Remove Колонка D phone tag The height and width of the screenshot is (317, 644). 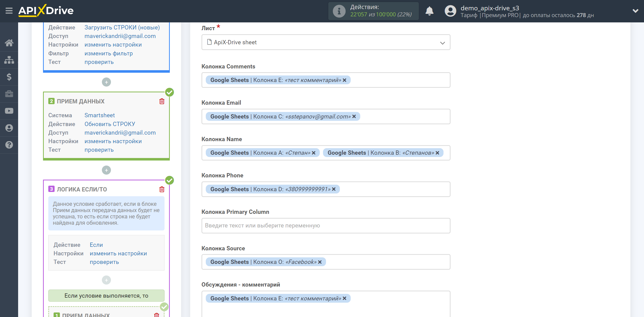click(334, 189)
